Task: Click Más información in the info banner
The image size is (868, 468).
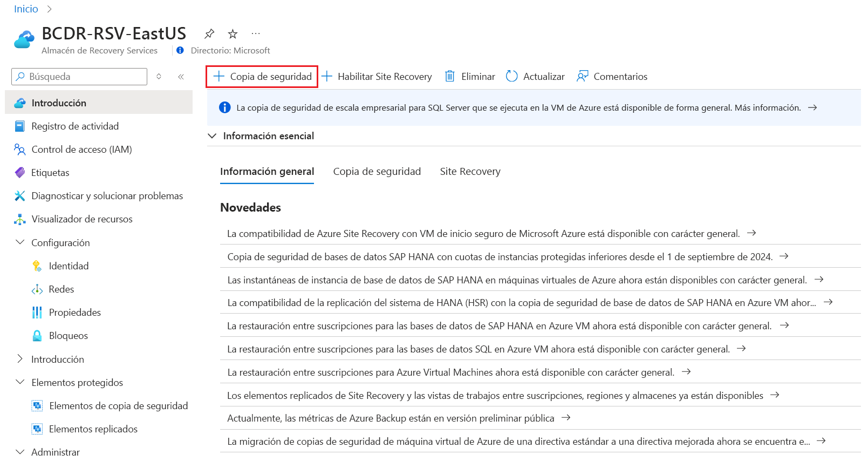Action: click(768, 107)
